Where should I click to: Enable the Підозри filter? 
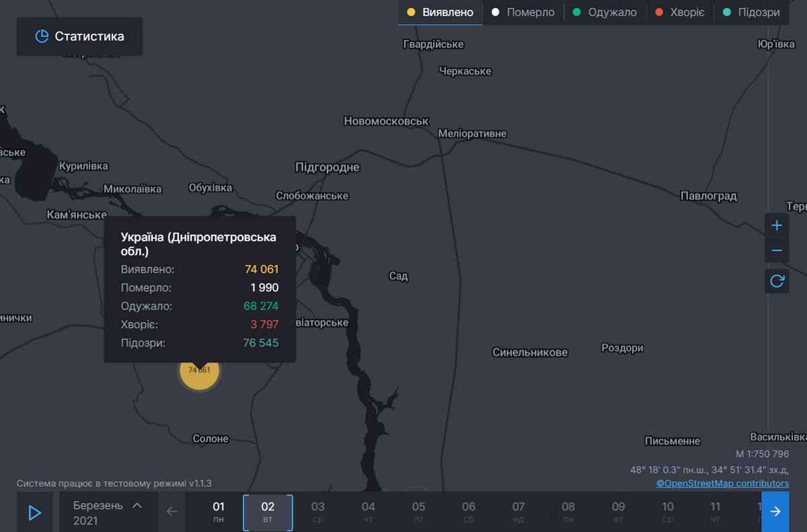tap(751, 13)
